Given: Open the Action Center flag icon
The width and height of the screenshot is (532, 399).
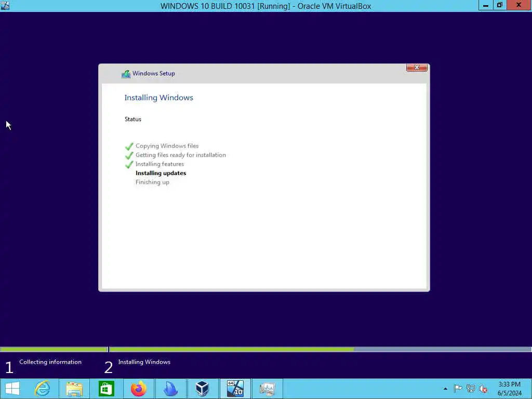Looking at the screenshot, I should coord(458,389).
